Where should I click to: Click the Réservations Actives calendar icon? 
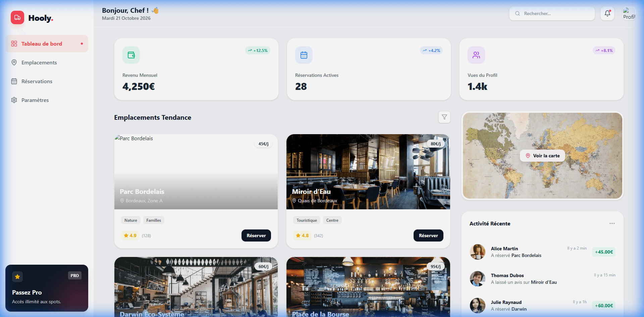[304, 55]
